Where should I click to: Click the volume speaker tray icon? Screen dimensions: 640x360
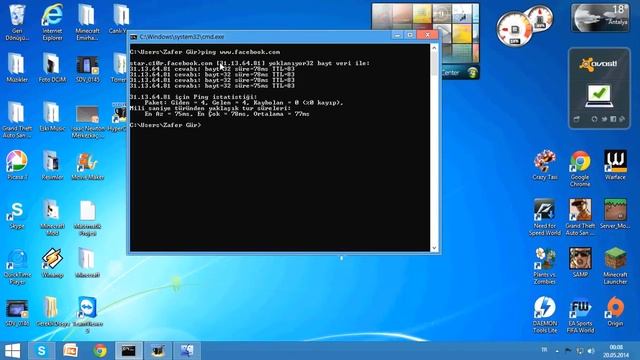(x=591, y=351)
